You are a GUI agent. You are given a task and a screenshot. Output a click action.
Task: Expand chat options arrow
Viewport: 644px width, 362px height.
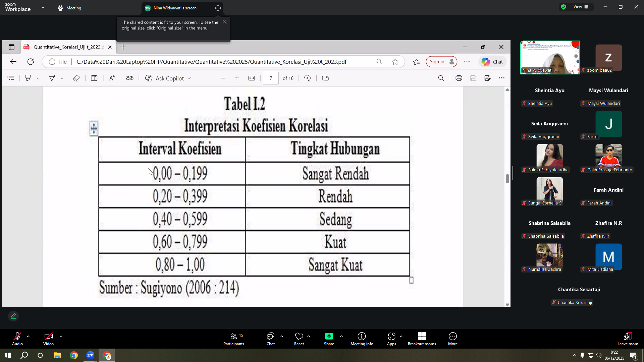point(282,336)
